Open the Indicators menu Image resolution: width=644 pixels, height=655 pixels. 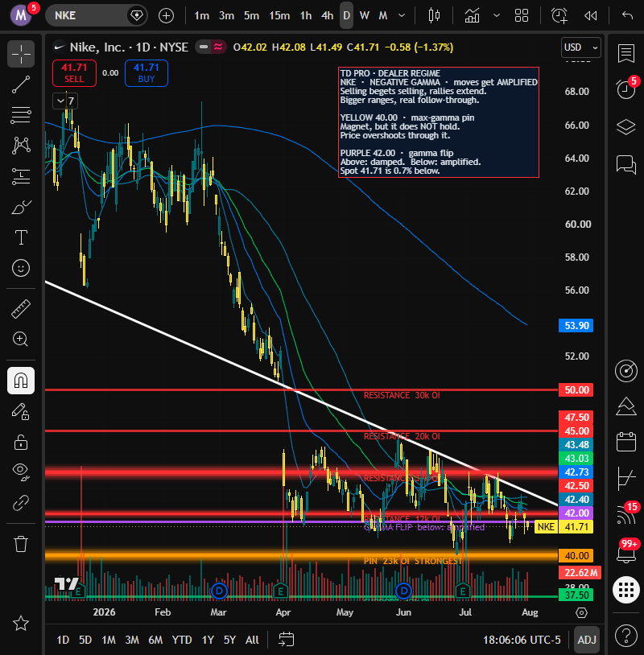point(472,16)
